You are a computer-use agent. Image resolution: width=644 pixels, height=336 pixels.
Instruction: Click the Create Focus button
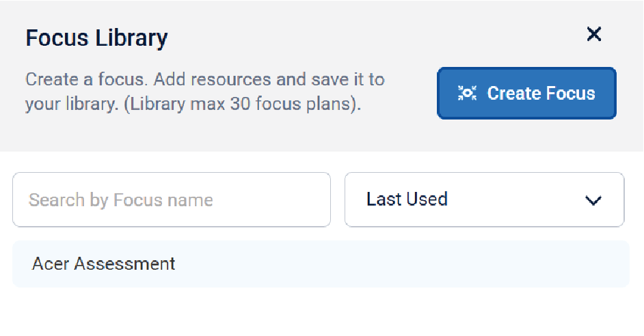(526, 94)
